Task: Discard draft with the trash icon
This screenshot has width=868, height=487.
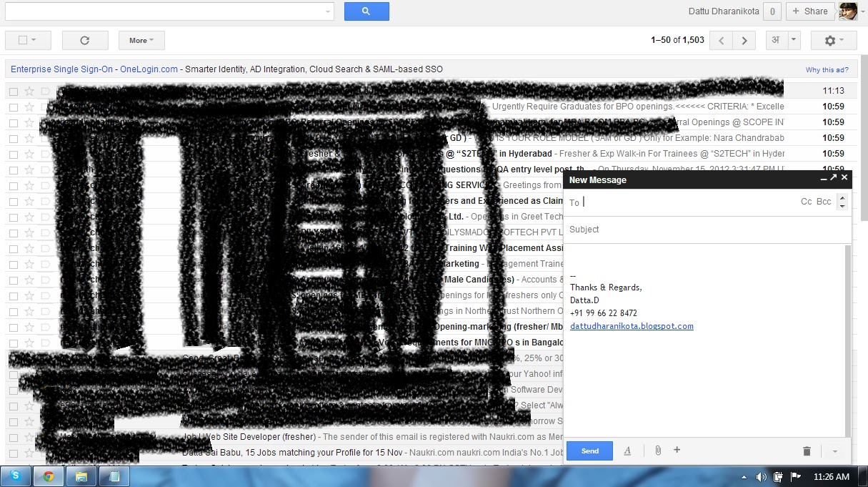Action: tap(807, 451)
